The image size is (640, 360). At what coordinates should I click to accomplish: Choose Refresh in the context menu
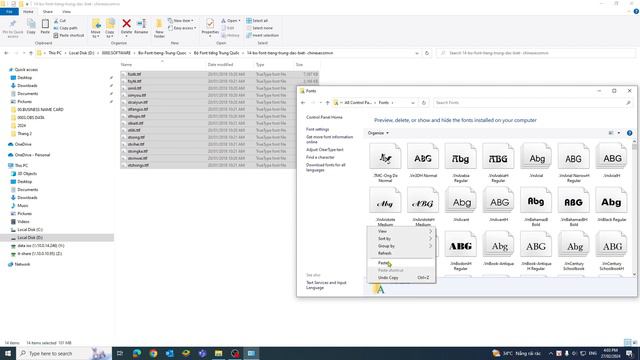(401, 253)
